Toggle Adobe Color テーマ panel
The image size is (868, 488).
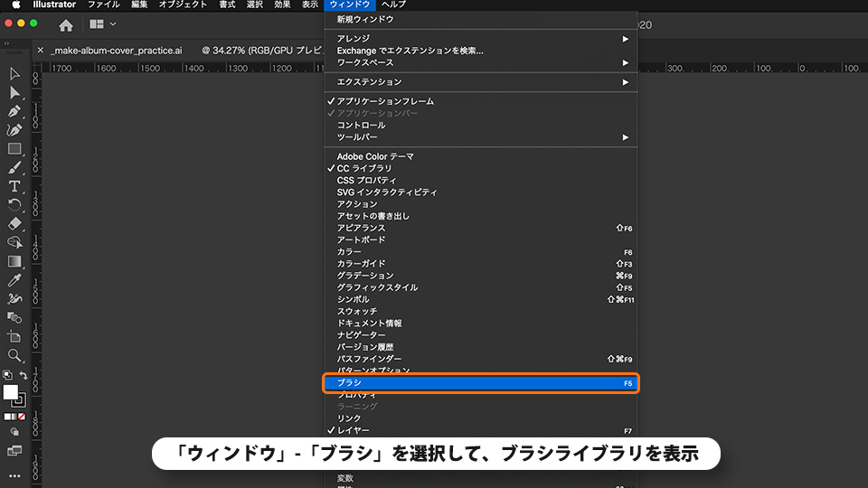480,156
